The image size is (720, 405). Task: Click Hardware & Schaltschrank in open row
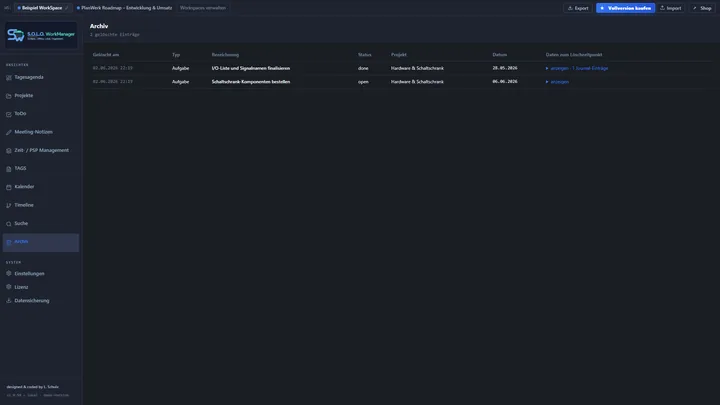tap(417, 82)
